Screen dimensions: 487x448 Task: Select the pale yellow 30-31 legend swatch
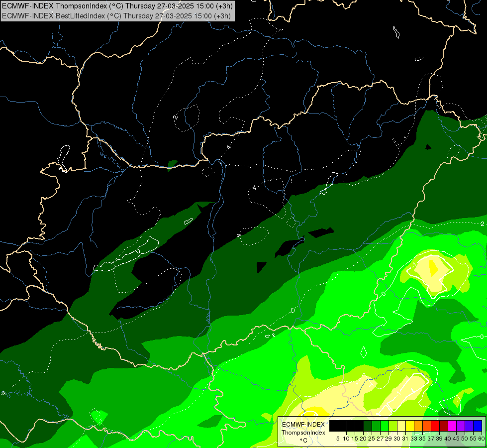click(x=401, y=426)
